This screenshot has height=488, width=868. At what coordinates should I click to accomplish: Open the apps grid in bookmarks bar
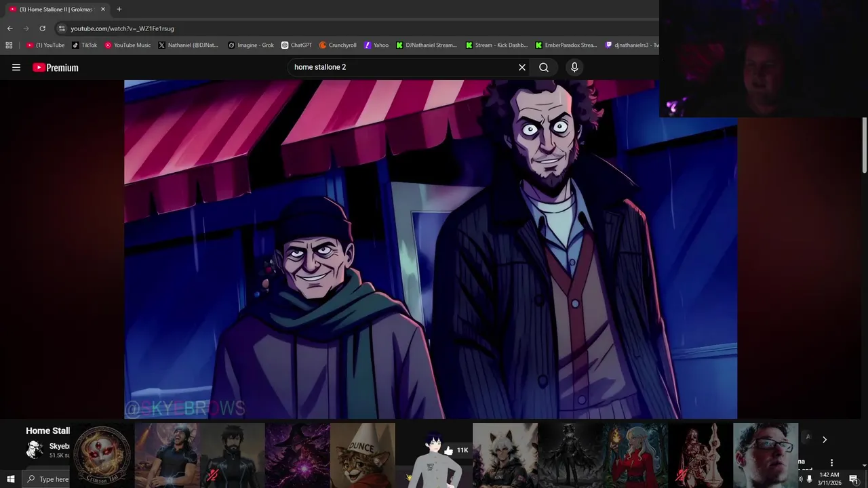[9, 45]
